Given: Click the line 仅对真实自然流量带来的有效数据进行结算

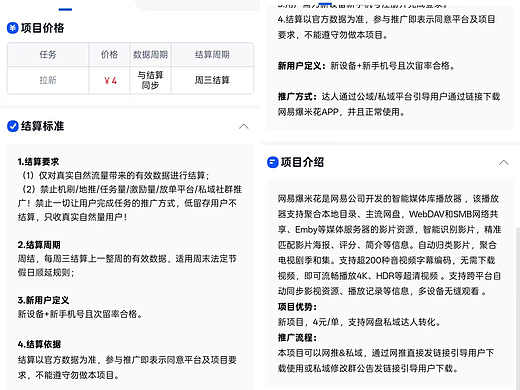Looking at the screenshot, I should 115,176.
